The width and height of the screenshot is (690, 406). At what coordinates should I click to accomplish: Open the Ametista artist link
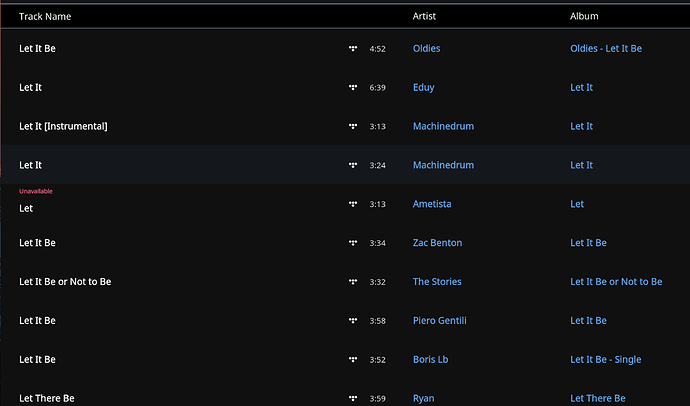coord(432,204)
